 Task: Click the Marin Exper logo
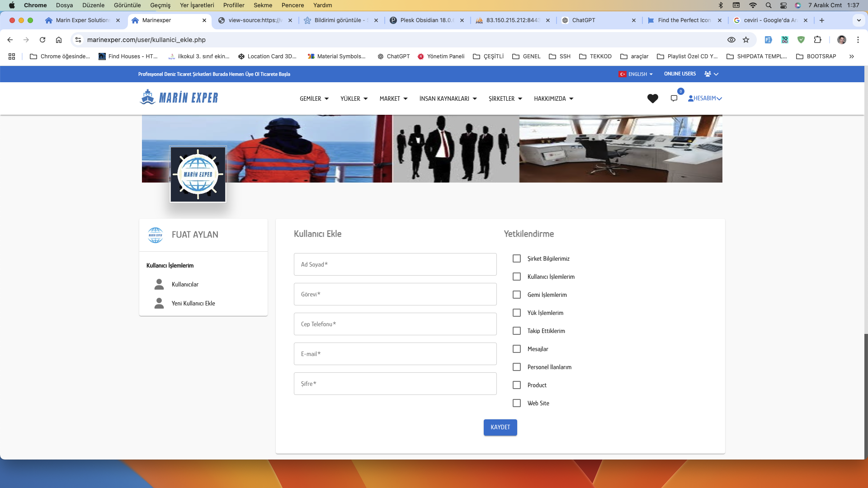click(x=179, y=97)
